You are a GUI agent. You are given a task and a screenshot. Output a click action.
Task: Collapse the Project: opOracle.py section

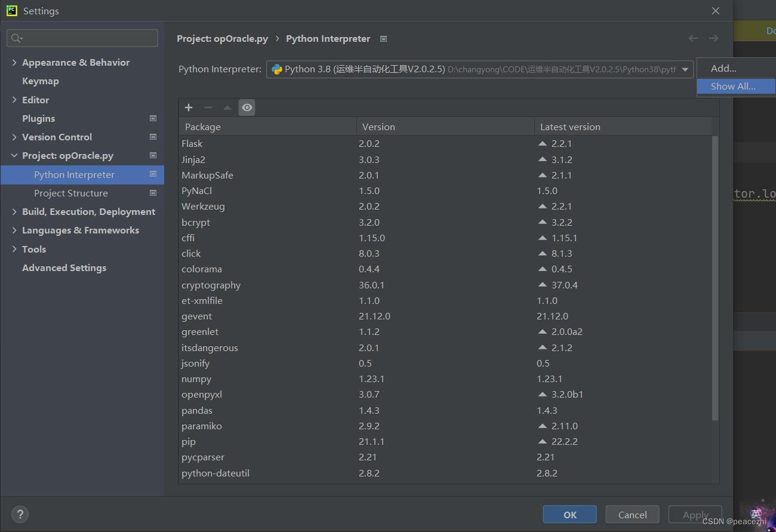coord(14,155)
